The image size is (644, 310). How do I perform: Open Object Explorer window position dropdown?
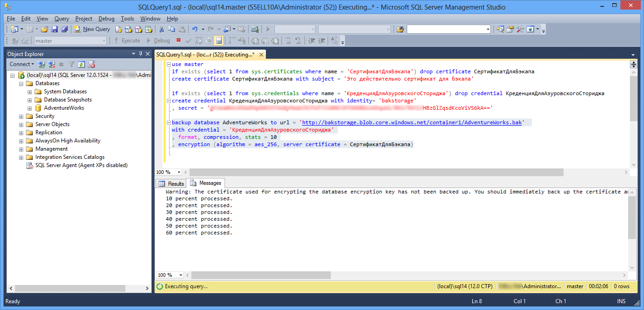134,54
